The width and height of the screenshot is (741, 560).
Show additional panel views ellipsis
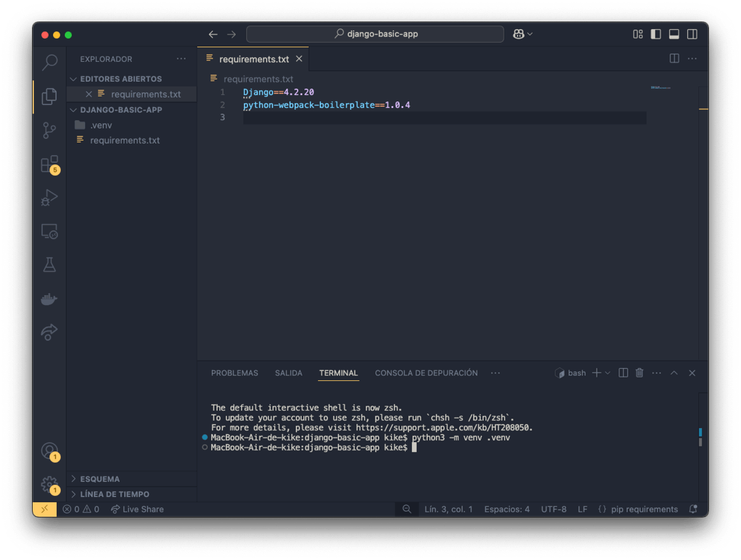pyautogui.click(x=495, y=373)
